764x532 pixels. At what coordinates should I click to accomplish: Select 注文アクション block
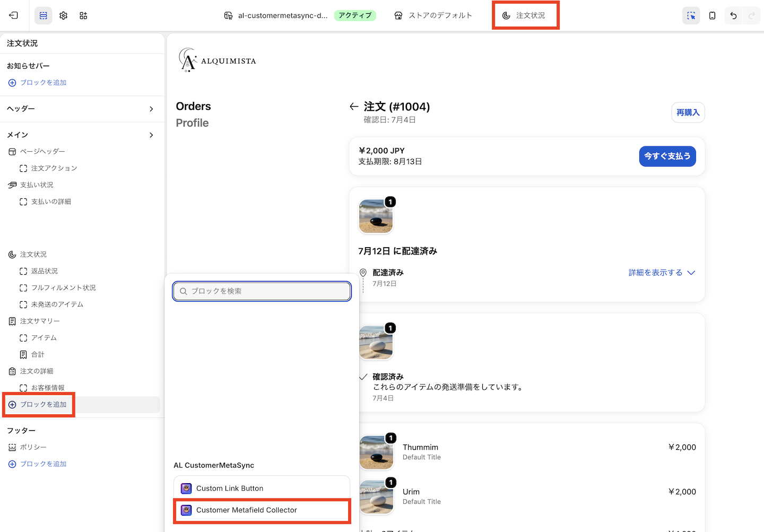54,168
